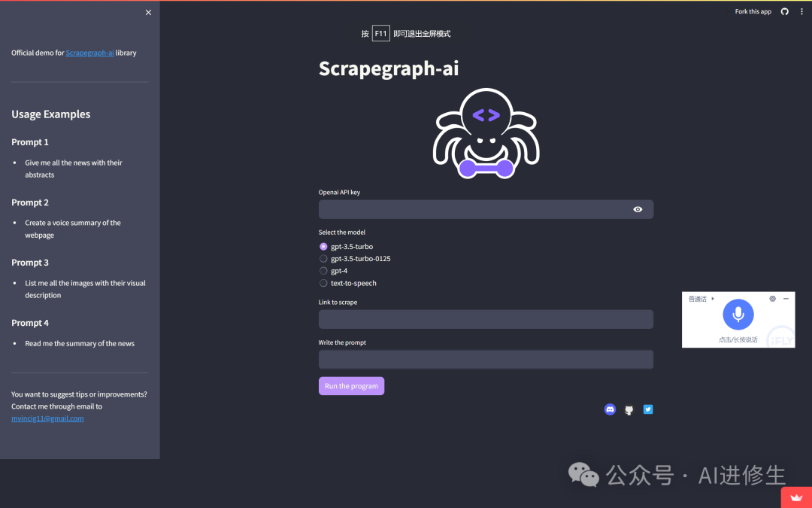Screen dimensions: 812x508
Task: Click the Fork this app link
Action: pyautogui.click(x=753, y=11)
